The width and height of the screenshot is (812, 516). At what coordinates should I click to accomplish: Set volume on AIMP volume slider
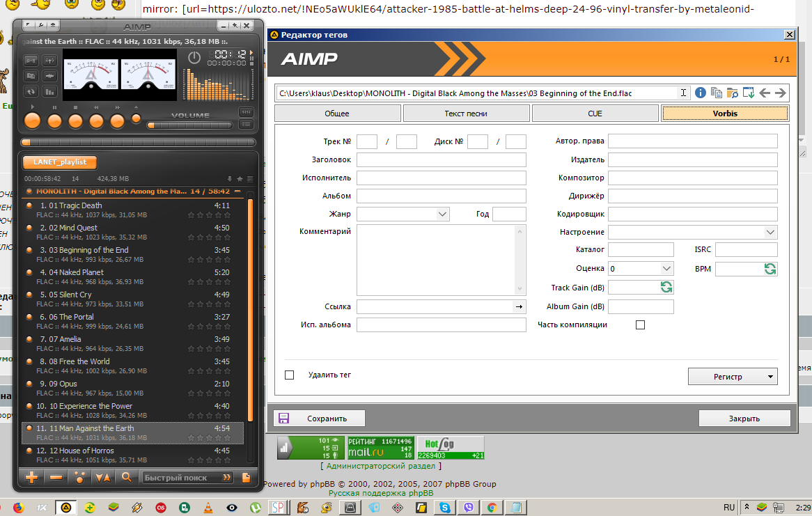pyautogui.click(x=189, y=125)
